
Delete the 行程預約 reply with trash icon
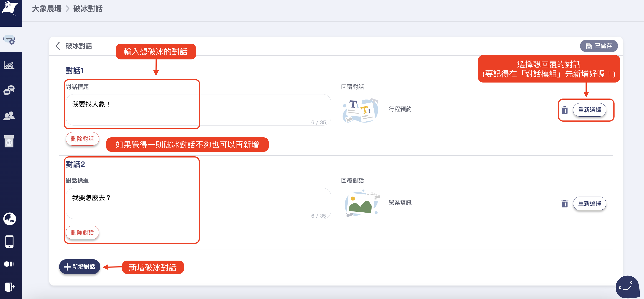pos(565,110)
